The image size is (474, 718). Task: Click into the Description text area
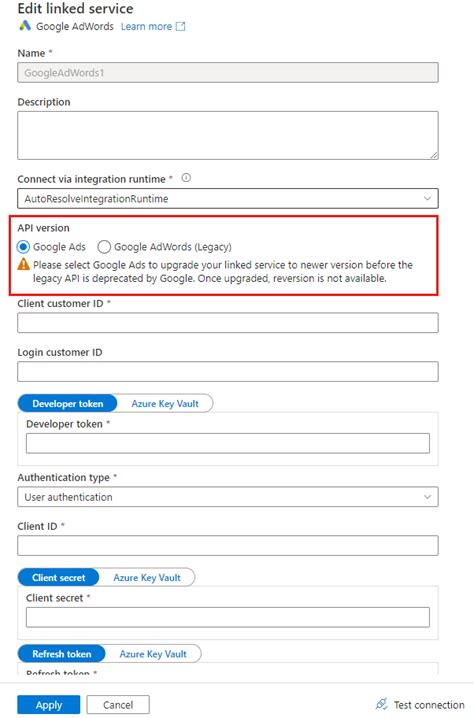pos(228,136)
